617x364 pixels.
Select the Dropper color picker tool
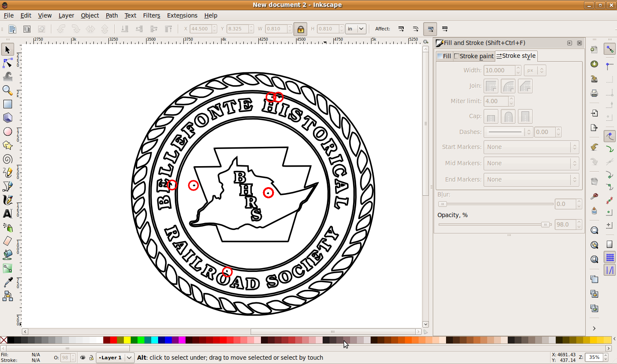point(7,282)
